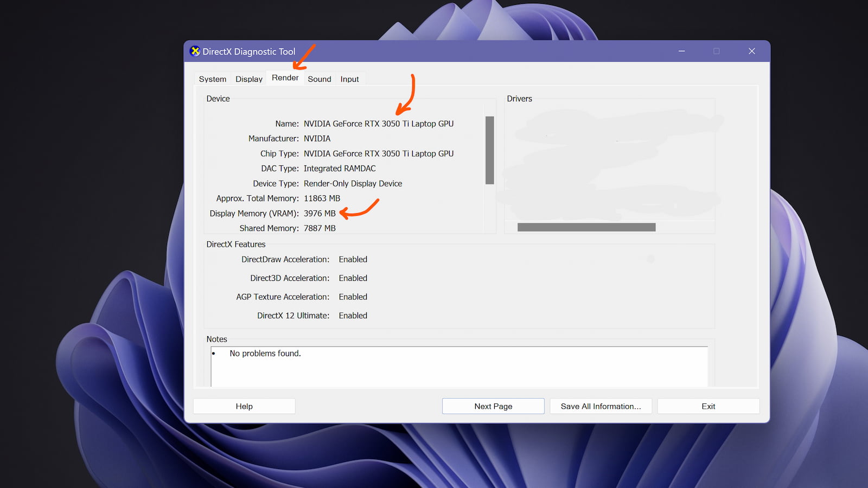Click the DirectX 12 Ultimate Enabled value

tap(353, 316)
